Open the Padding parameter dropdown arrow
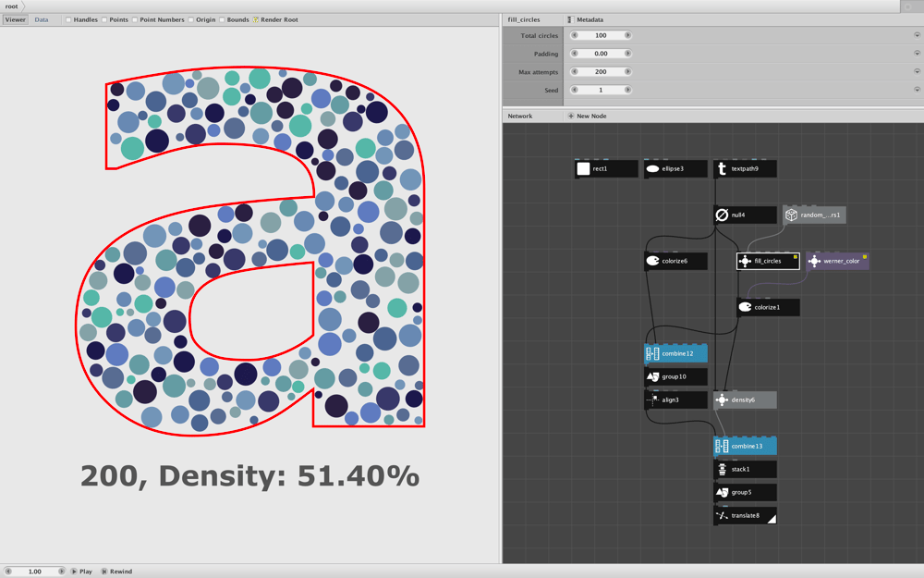 pos(917,54)
